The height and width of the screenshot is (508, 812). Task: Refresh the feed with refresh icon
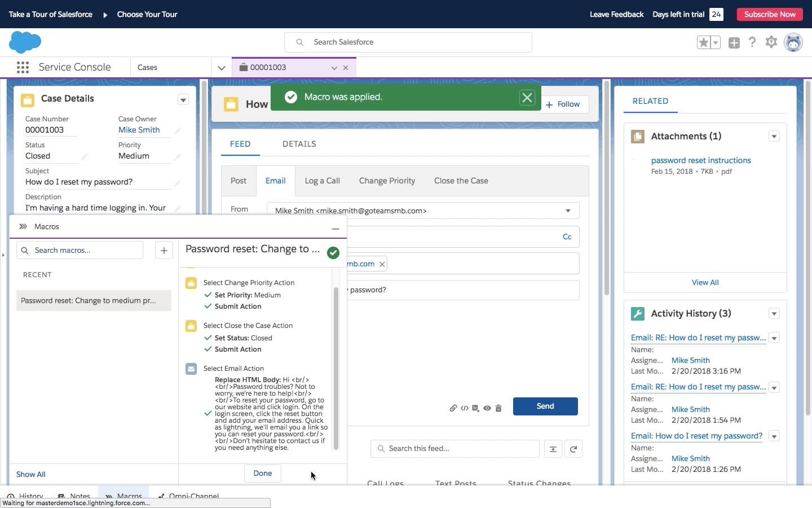(573, 449)
